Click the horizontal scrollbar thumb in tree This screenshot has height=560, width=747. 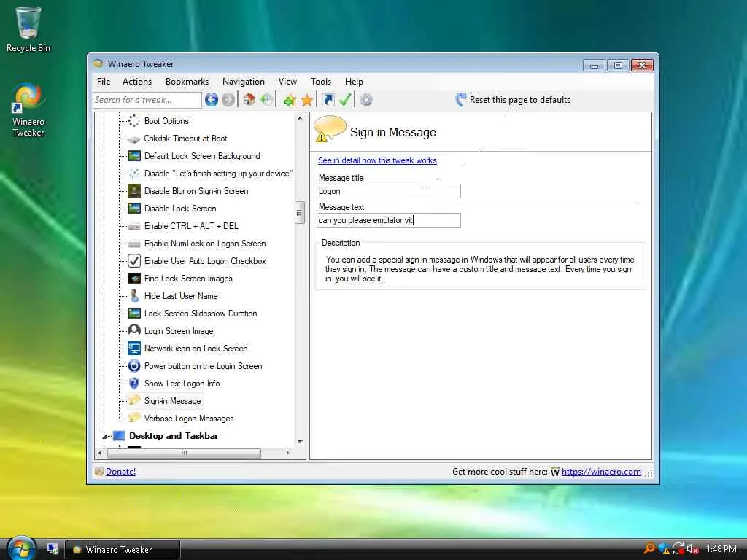(x=185, y=453)
